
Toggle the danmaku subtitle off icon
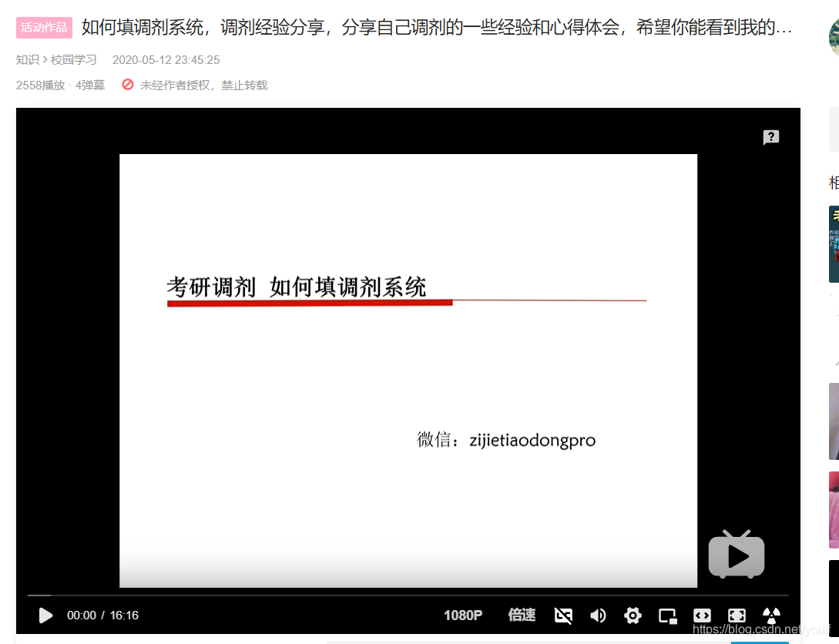point(563,615)
